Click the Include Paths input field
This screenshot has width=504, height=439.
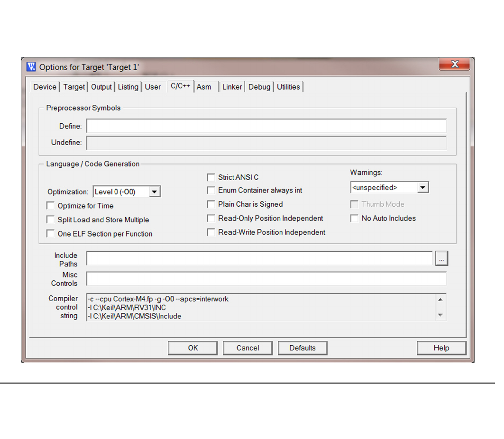point(259,258)
